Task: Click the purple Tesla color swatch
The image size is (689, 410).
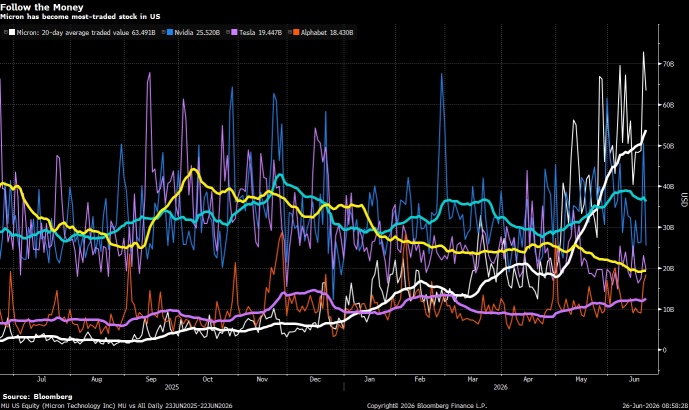Action: 234,32
